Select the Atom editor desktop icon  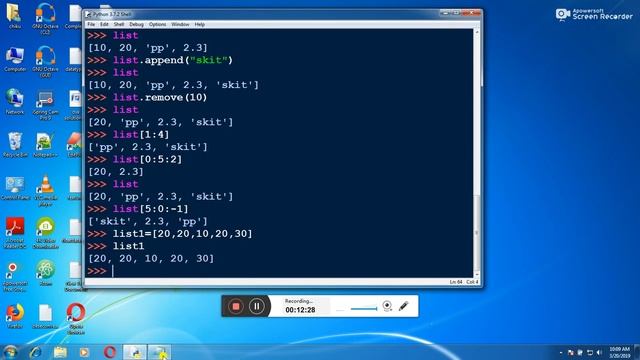click(45, 273)
